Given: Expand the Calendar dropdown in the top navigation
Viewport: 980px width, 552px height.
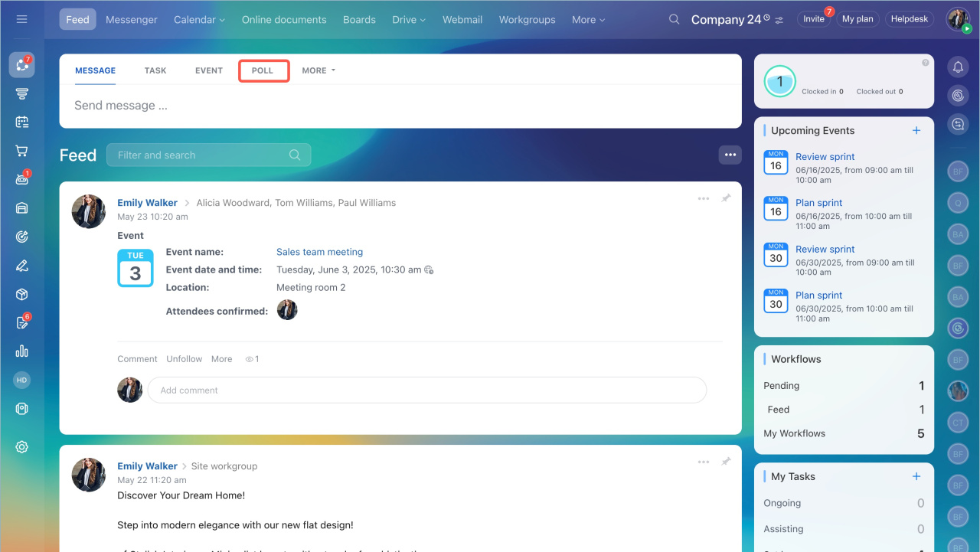Looking at the screenshot, I should pyautogui.click(x=199, y=20).
